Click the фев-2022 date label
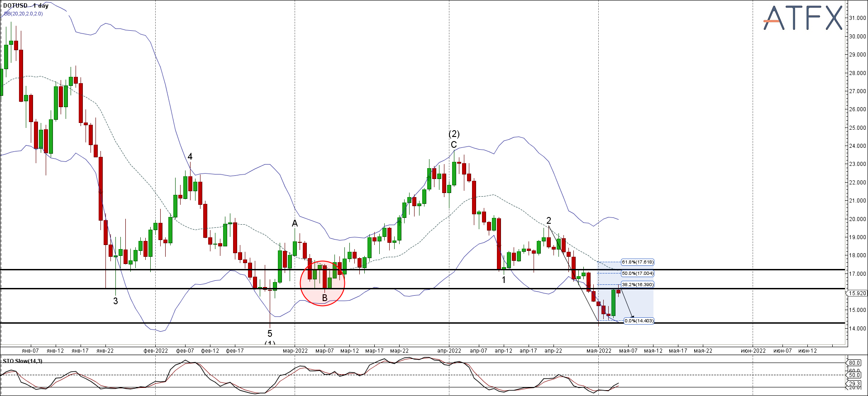868x396 pixels. click(x=156, y=351)
